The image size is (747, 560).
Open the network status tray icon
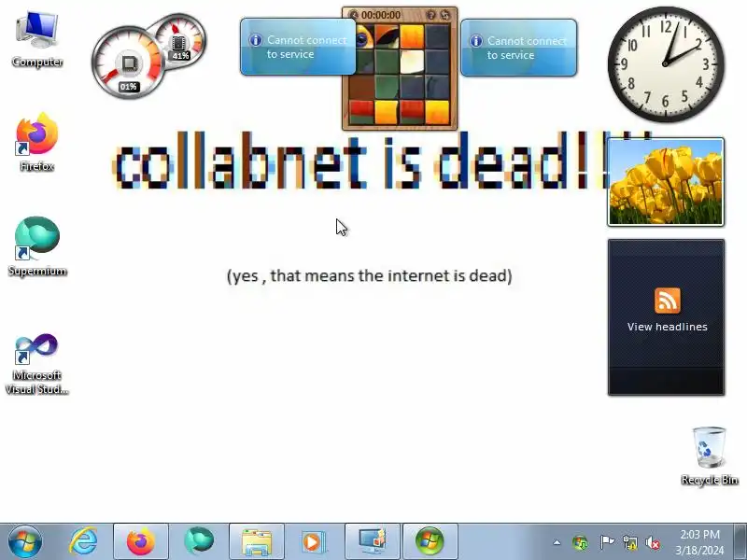point(629,542)
